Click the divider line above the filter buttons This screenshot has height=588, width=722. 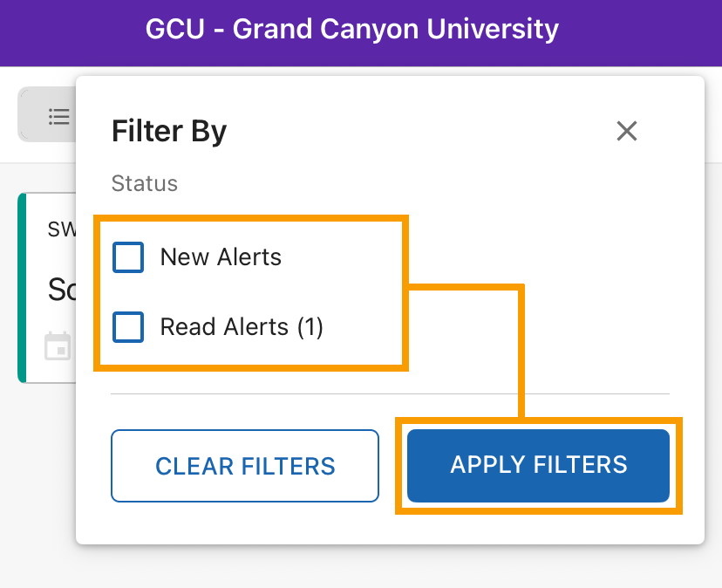390,394
